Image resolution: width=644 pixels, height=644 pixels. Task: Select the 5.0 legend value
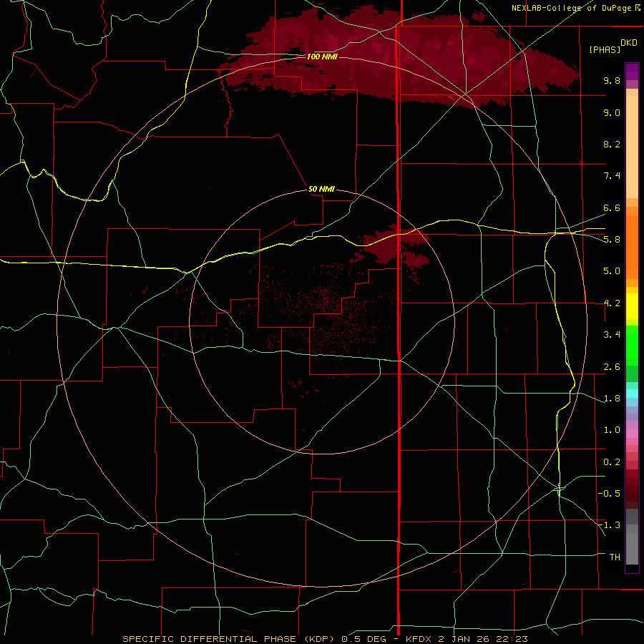click(x=612, y=271)
